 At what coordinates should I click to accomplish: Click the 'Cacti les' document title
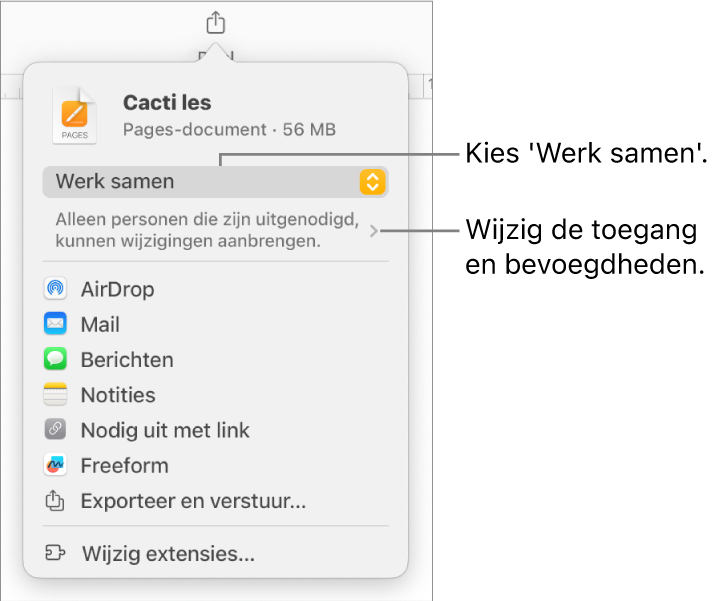pos(167,102)
